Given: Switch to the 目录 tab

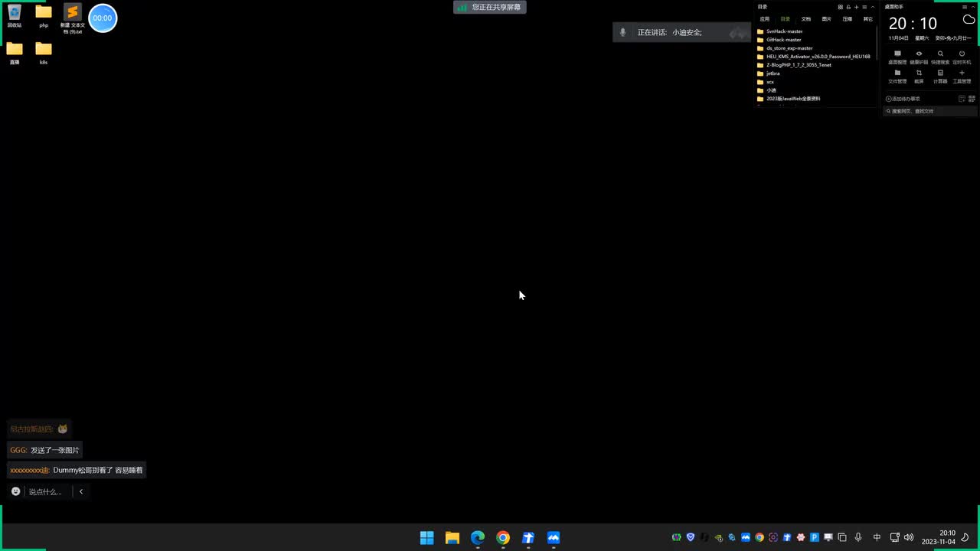Looking at the screenshot, I should 785,19.
